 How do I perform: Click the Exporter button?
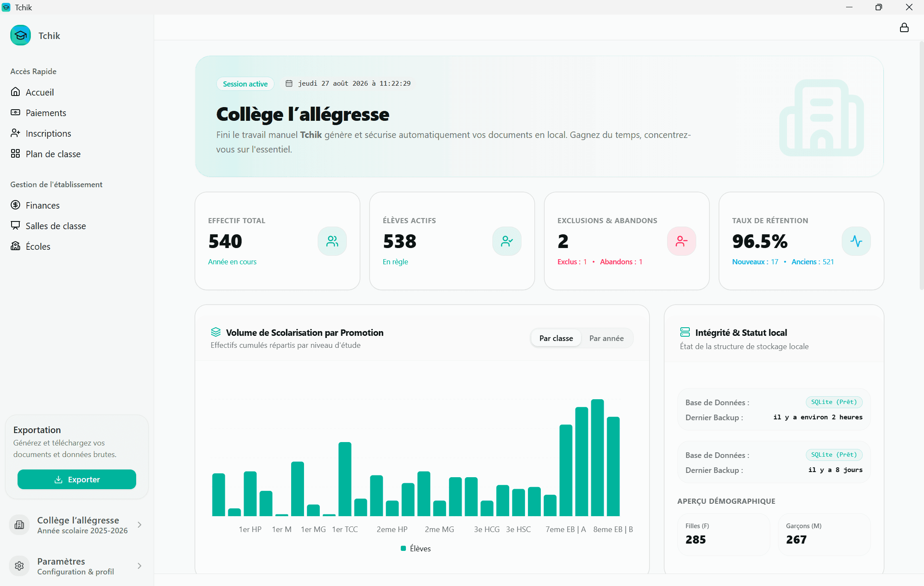pos(77,479)
